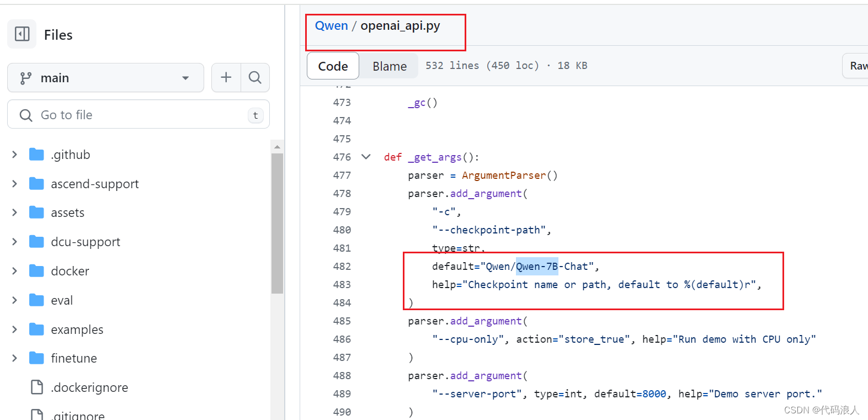This screenshot has height=420, width=868.
Task: Open the assets folder
Action: point(68,212)
